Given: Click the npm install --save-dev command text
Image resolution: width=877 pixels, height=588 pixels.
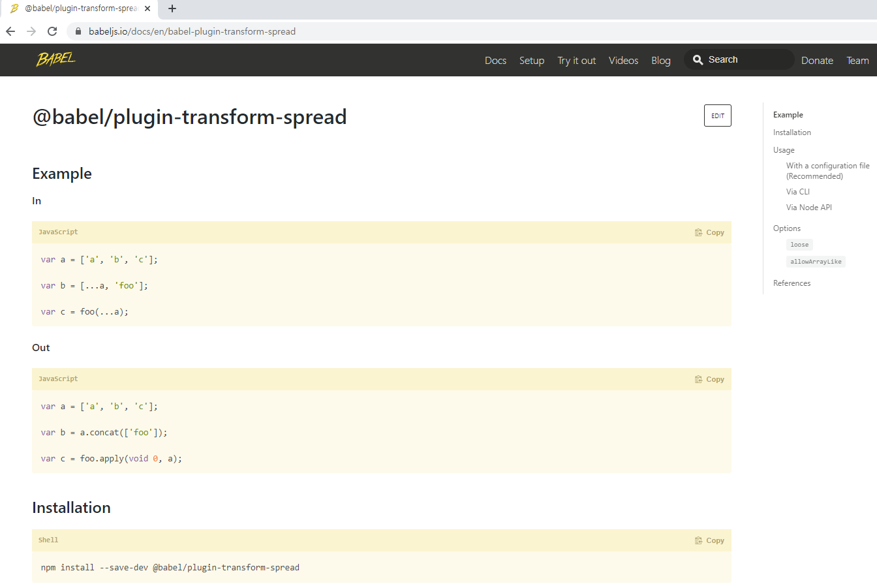Looking at the screenshot, I should pyautogui.click(x=170, y=568).
